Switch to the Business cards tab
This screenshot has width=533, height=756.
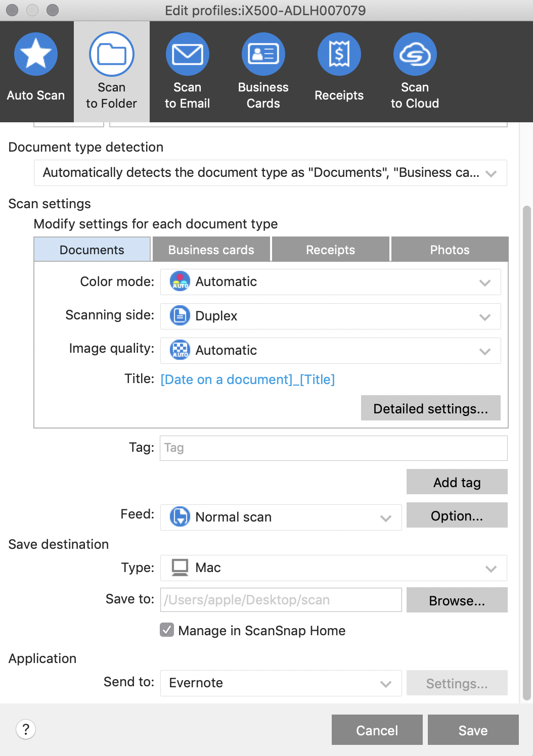[211, 250]
